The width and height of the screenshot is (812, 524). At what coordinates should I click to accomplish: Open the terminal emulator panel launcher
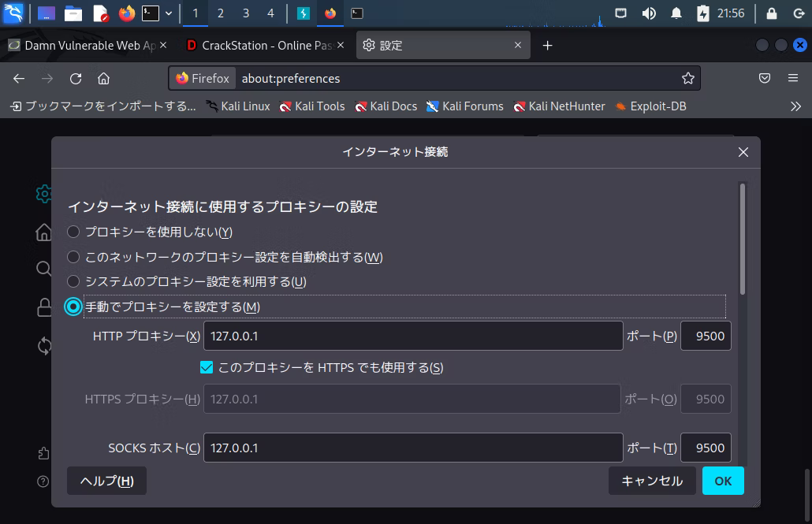(151, 13)
